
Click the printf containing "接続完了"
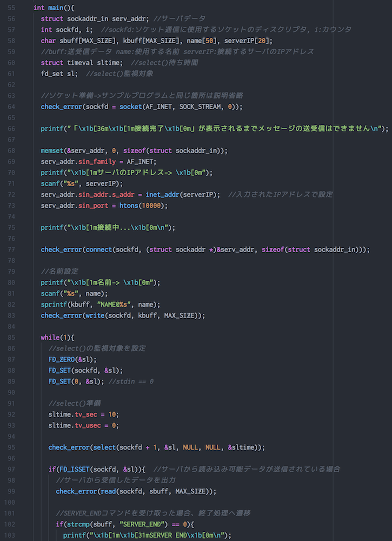[215, 129]
